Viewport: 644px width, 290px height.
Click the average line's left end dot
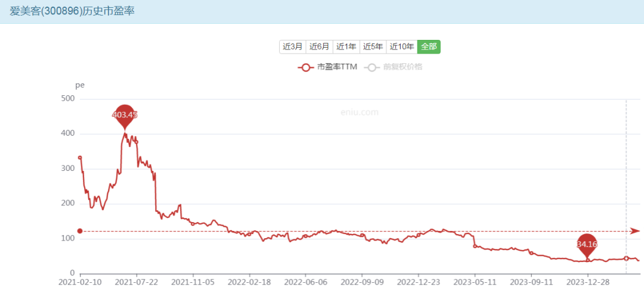pyautogui.click(x=80, y=231)
